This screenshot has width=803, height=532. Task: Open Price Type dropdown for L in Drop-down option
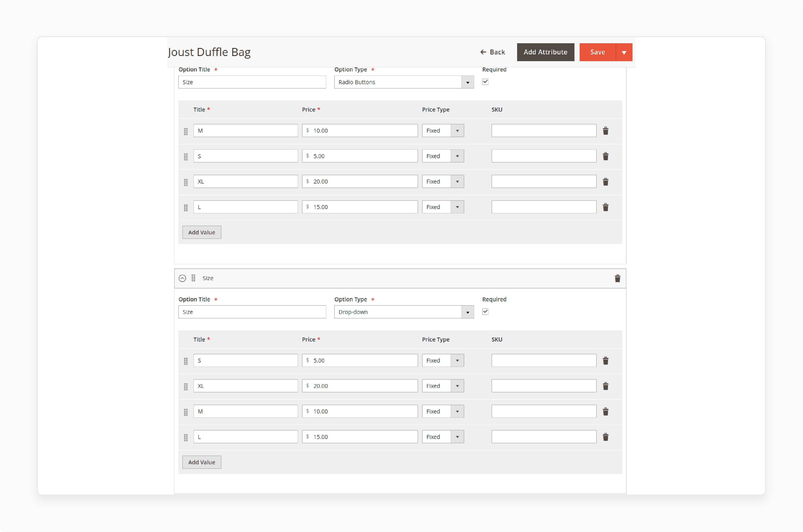tap(443, 437)
